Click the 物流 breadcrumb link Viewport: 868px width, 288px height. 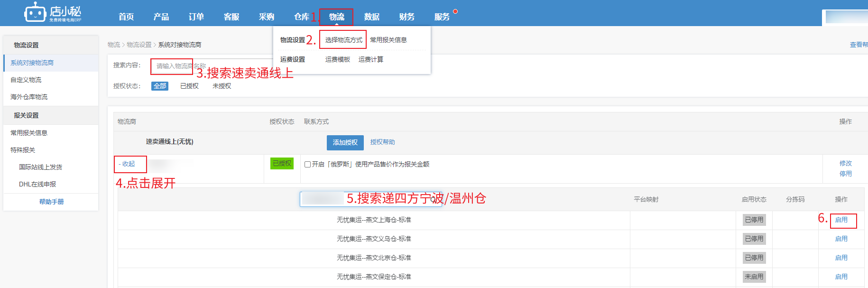pos(114,45)
